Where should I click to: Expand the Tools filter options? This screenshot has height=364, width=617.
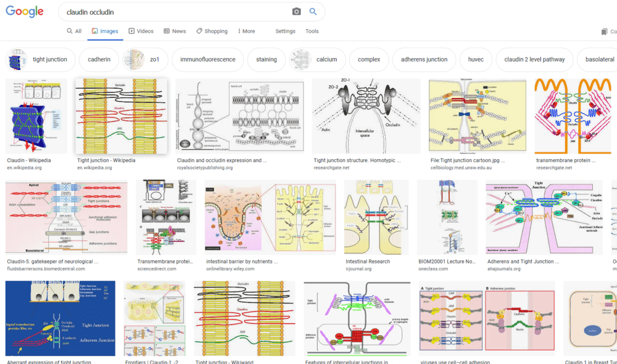pos(312,31)
